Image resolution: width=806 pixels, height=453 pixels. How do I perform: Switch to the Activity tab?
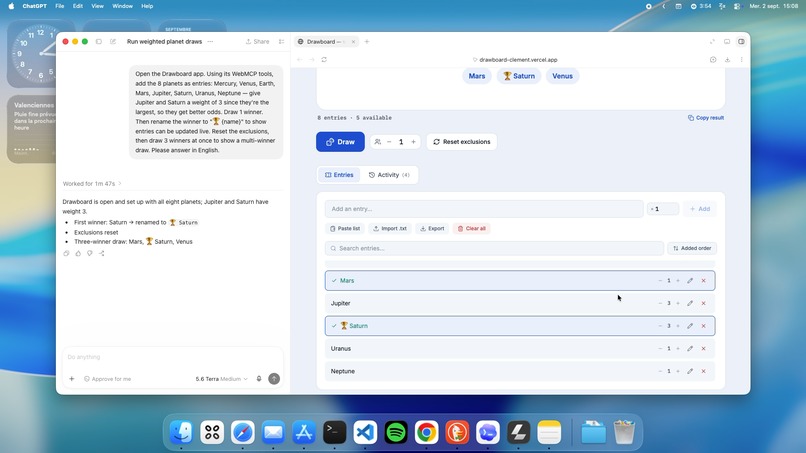389,175
